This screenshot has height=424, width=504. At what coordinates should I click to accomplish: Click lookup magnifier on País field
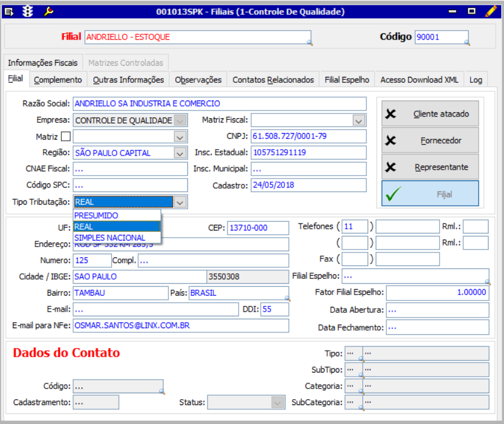287,299
